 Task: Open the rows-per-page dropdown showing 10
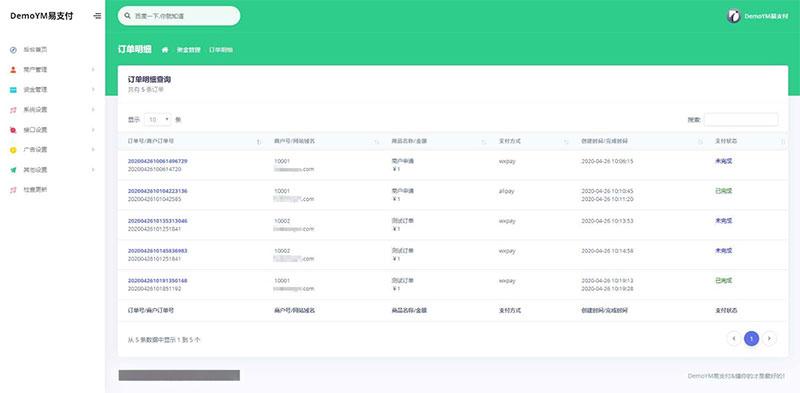coord(158,120)
